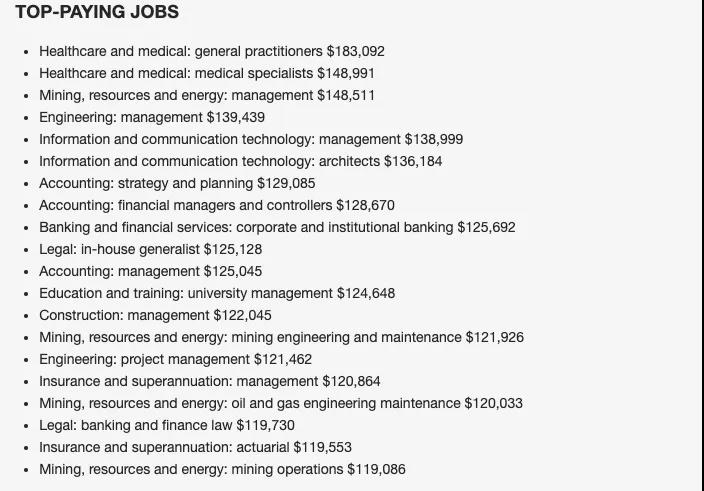Click corporate and institutional banking $125,692 line
The width and height of the screenshot is (704, 491).
pyautogui.click(x=277, y=227)
